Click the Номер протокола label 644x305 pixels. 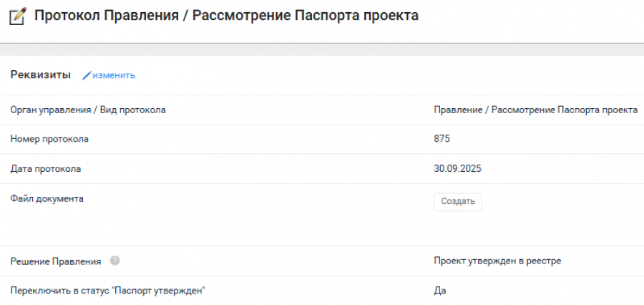pos(49,139)
